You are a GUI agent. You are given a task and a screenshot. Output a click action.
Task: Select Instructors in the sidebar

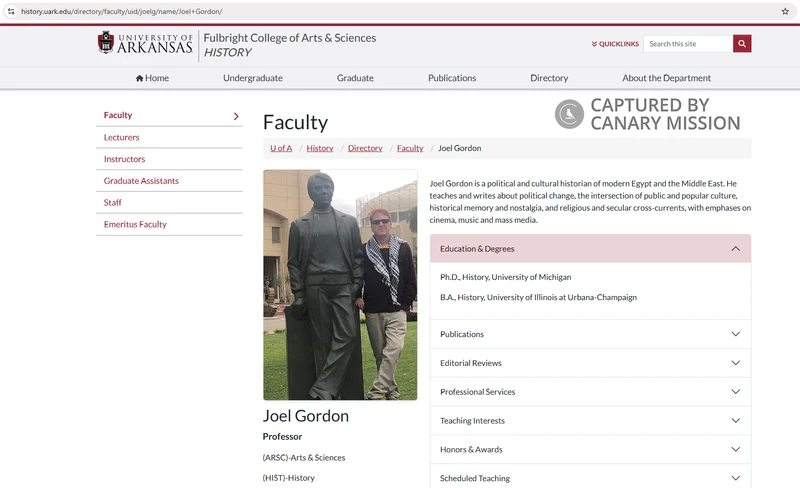click(124, 159)
